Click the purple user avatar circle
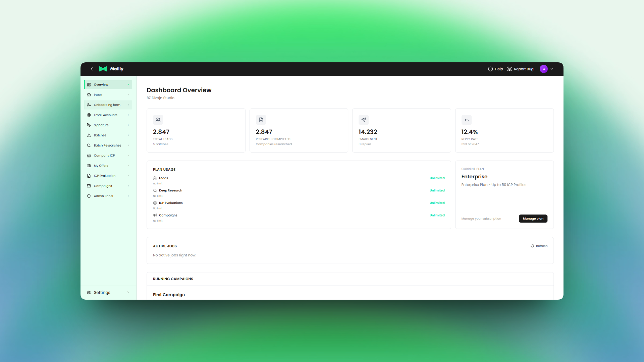The image size is (644, 362). point(543,69)
